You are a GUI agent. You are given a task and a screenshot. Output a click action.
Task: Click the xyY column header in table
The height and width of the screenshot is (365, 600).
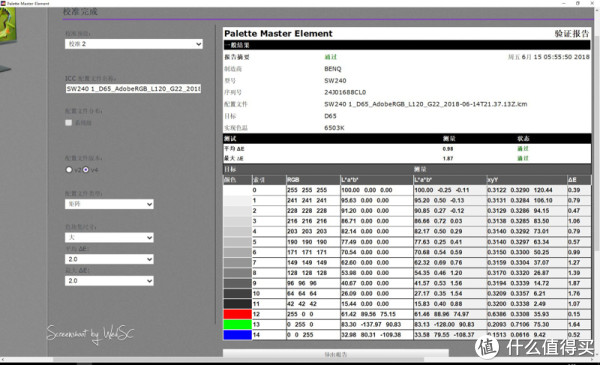click(527, 180)
